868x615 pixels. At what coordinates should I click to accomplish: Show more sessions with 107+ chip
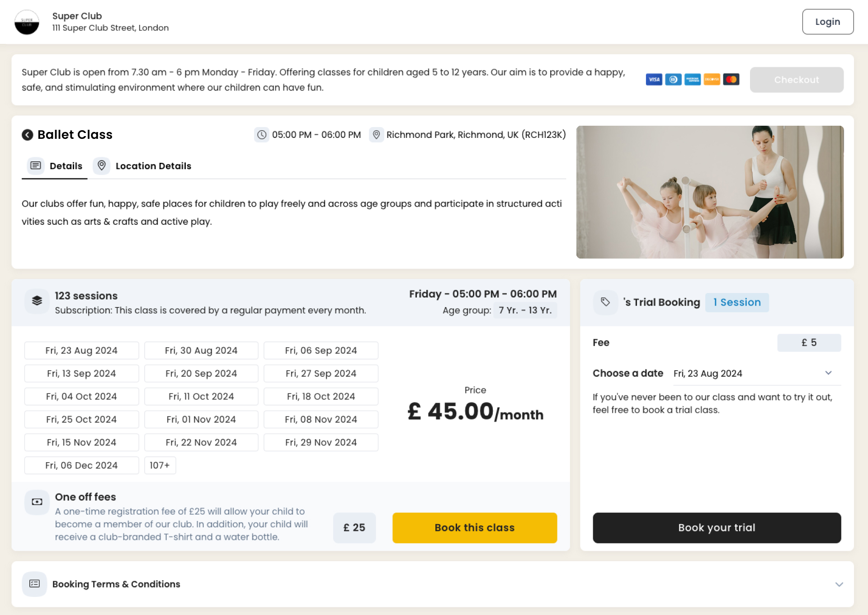pos(160,465)
